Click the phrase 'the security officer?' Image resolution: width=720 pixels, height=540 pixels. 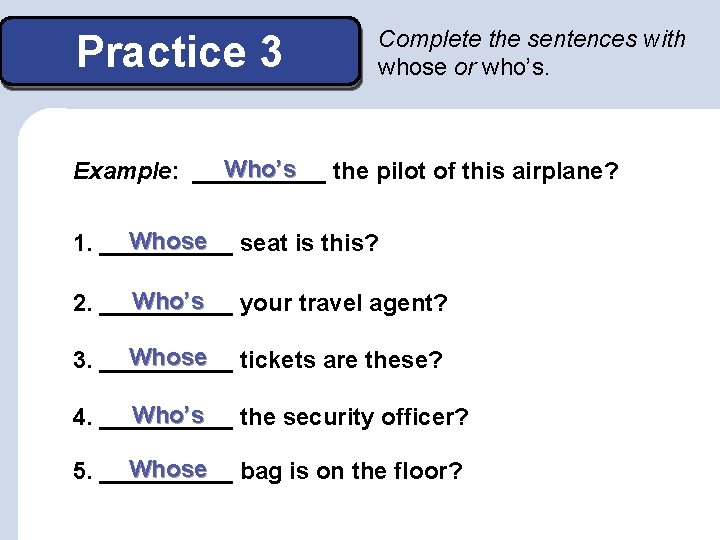[x=354, y=417]
